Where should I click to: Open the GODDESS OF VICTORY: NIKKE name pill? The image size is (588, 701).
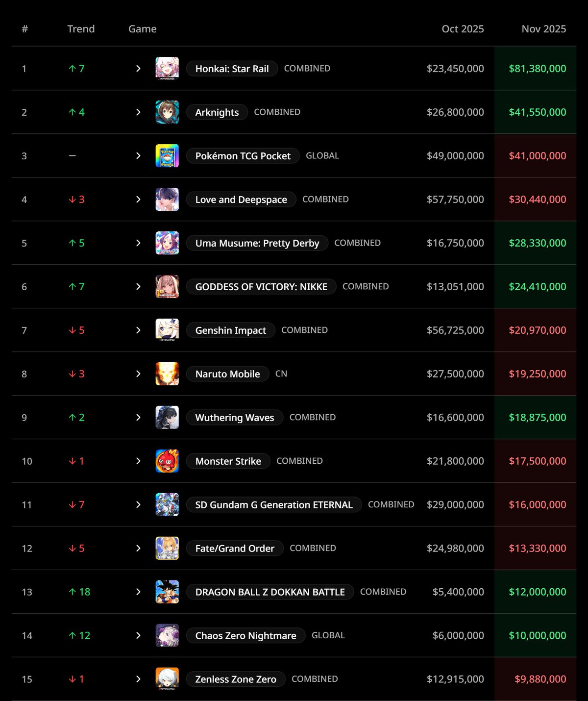click(261, 287)
